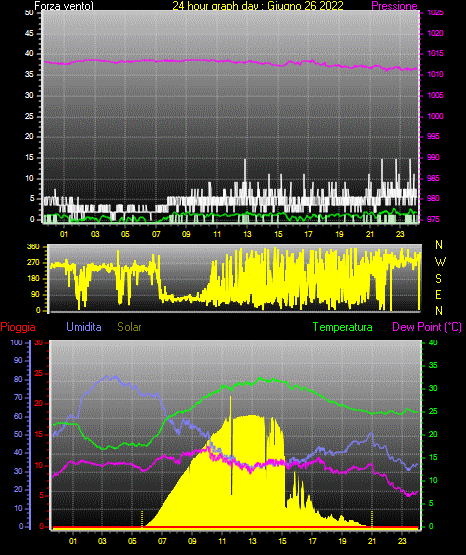Click the Pressione legend label

(x=394, y=6)
